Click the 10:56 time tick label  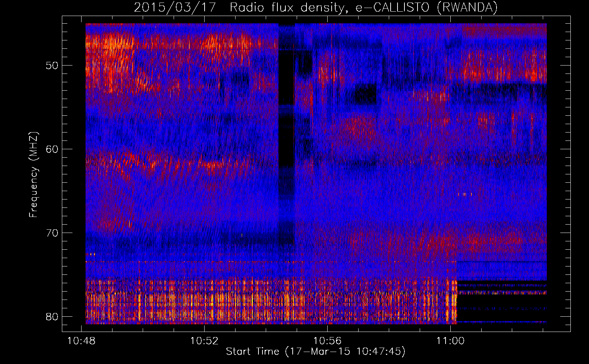[328, 341]
